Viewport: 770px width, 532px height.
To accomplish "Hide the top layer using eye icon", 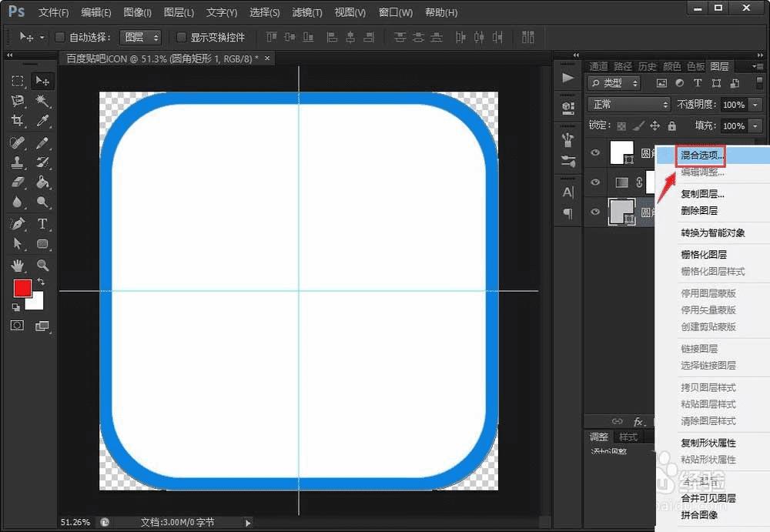I will point(594,153).
